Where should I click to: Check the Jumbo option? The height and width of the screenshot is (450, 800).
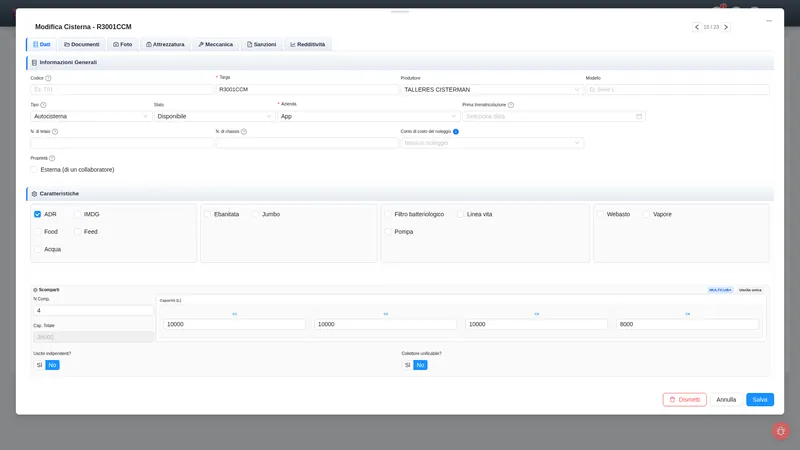pyautogui.click(x=256, y=214)
